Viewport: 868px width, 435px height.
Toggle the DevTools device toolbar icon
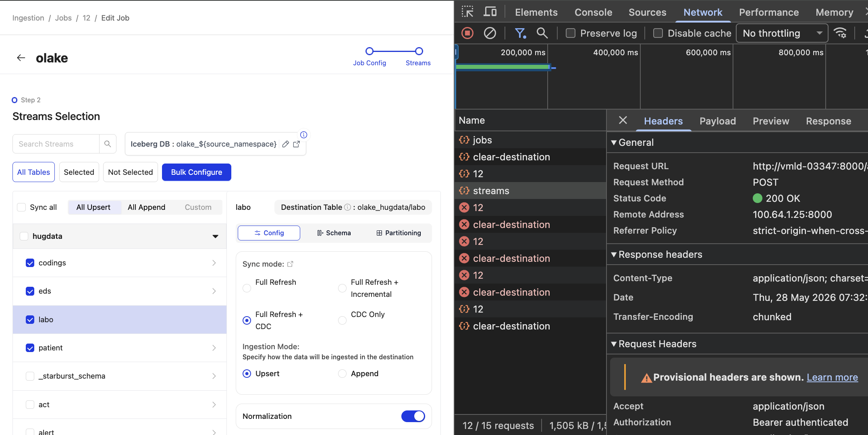point(490,12)
